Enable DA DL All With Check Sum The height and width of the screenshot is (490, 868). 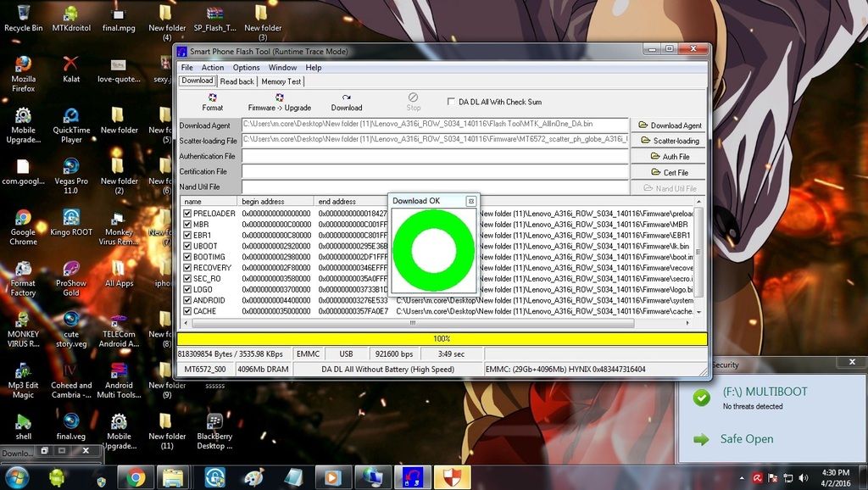tap(451, 102)
